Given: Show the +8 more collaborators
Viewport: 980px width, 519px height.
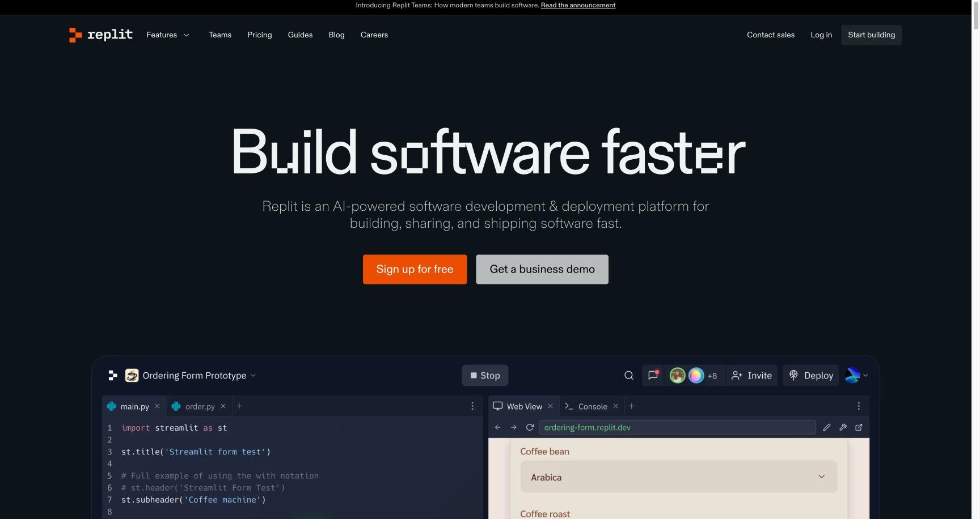Looking at the screenshot, I should [712, 376].
